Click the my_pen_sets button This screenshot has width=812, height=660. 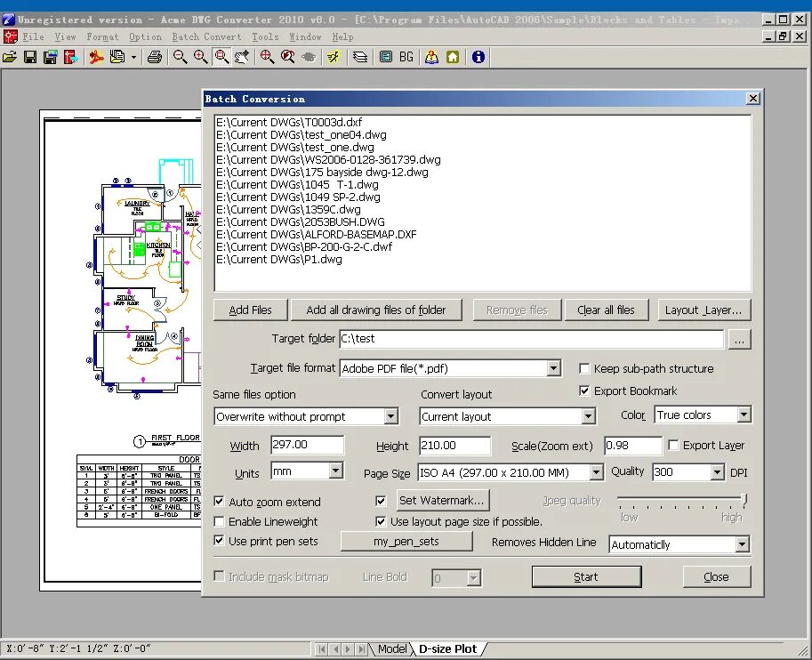pyautogui.click(x=406, y=542)
